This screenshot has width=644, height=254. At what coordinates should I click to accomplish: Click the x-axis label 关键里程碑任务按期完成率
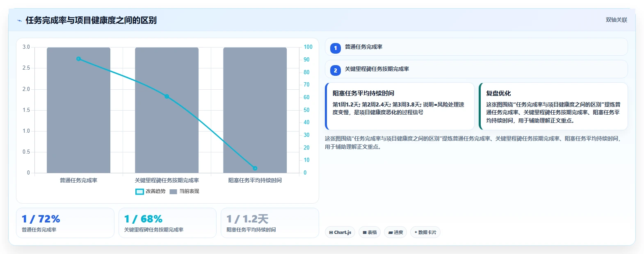[167, 180]
